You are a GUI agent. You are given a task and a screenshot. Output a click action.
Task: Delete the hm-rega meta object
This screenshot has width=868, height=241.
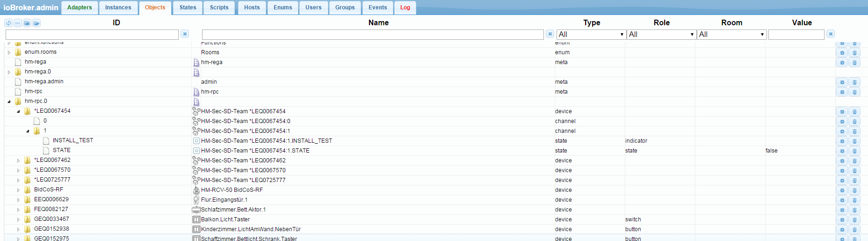click(854, 62)
